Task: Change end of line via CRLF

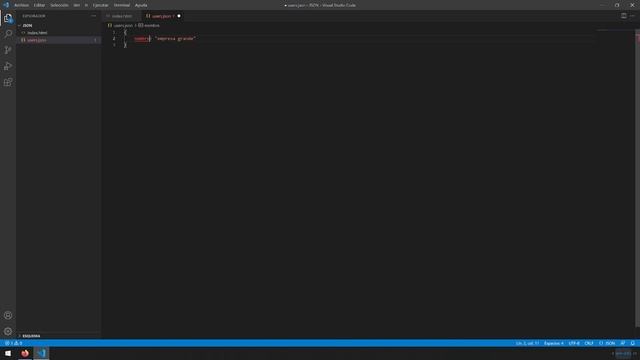Action: click(589, 343)
